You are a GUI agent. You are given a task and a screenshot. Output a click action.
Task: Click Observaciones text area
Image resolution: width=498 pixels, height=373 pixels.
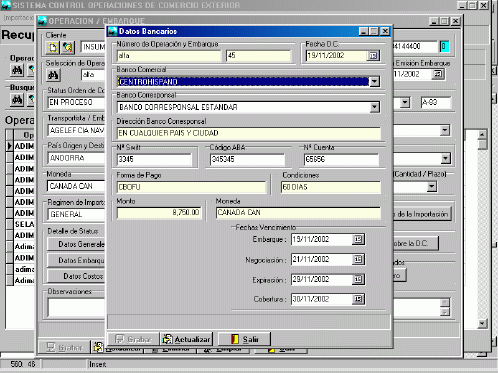pos(77,307)
